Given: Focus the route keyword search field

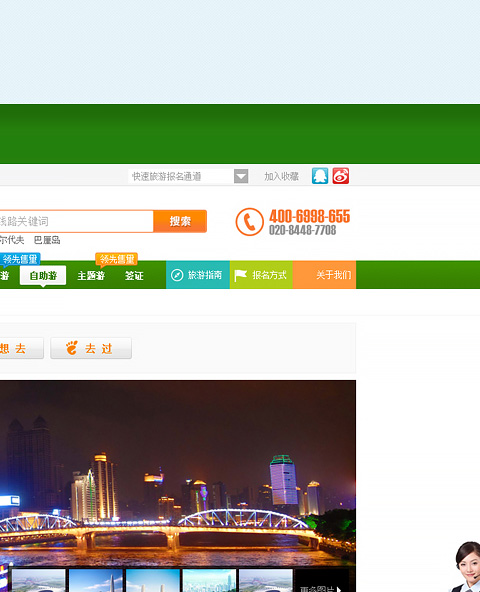Looking at the screenshot, I should (76, 221).
